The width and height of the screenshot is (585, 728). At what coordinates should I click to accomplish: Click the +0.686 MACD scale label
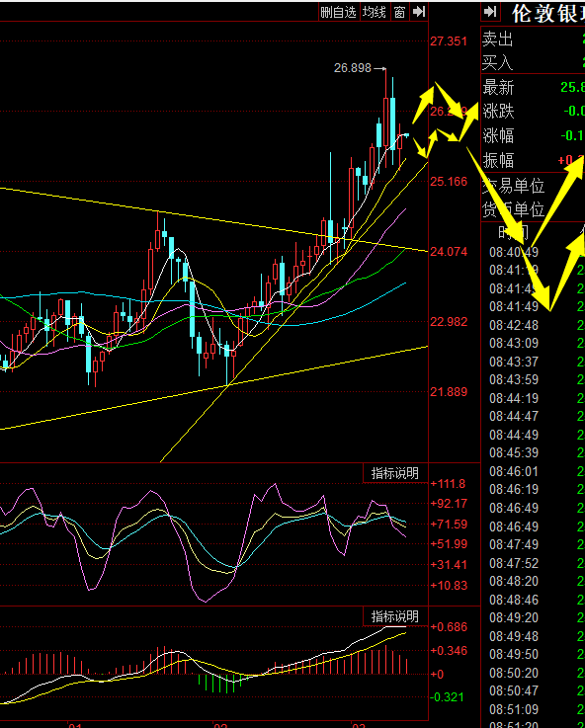click(449, 627)
